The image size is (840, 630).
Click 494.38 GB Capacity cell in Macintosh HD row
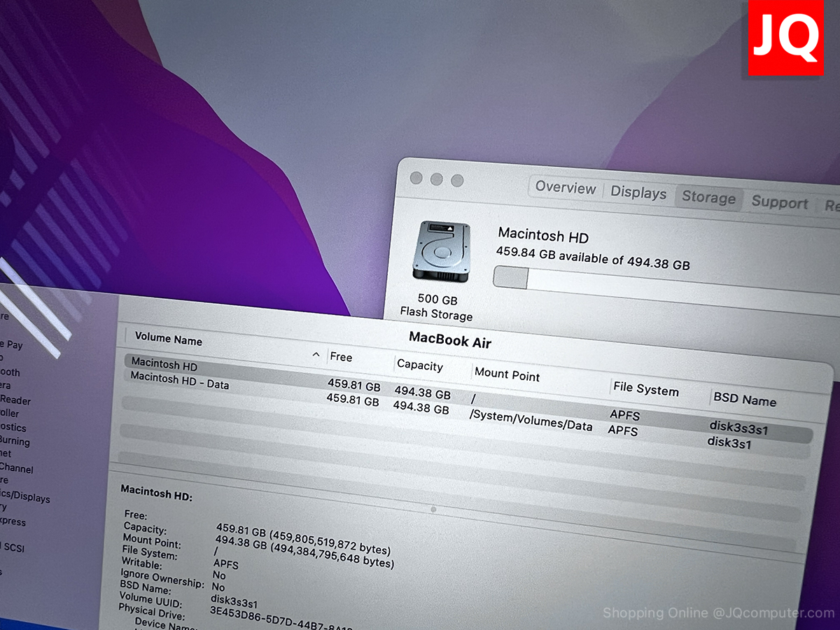click(423, 392)
